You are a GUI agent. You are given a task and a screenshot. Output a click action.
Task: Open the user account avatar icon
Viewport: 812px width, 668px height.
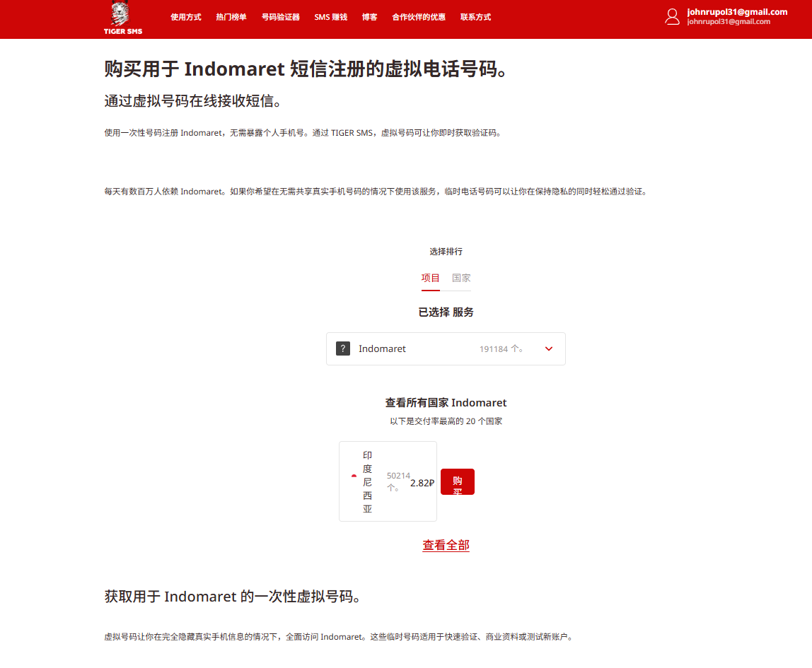point(672,16)
